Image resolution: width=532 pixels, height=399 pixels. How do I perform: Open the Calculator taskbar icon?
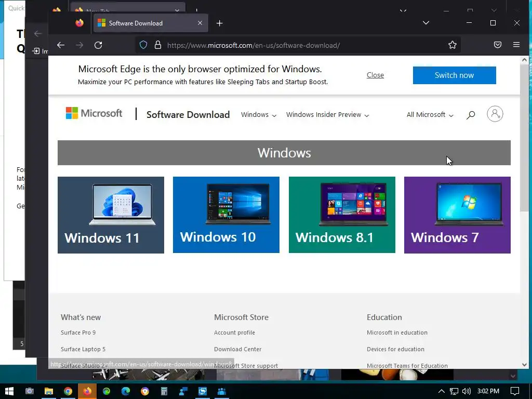pyautogui.click(x=164, y=391)
